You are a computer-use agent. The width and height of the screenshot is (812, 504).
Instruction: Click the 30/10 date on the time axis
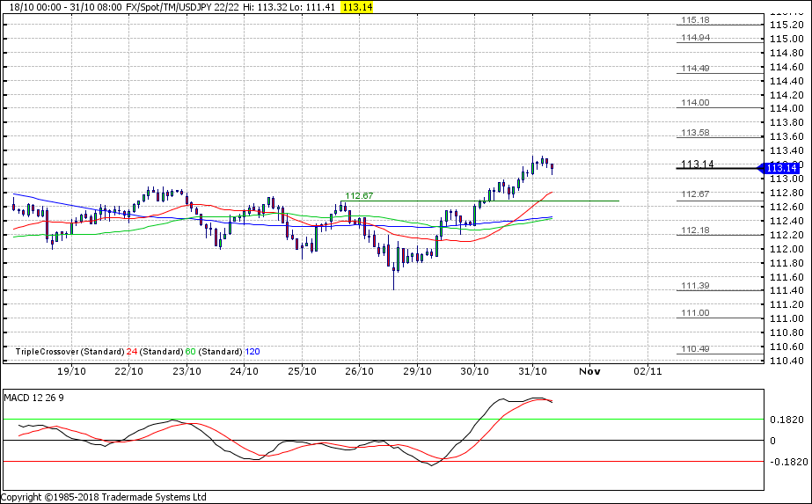474,371
